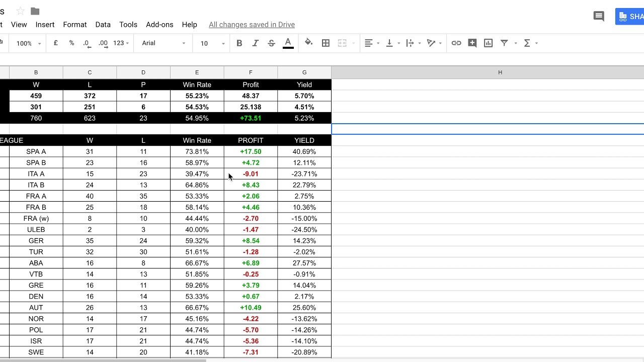Select TUR losses cell 30
The width and height of the screenshot is (644, 362).
pos(143,252)
